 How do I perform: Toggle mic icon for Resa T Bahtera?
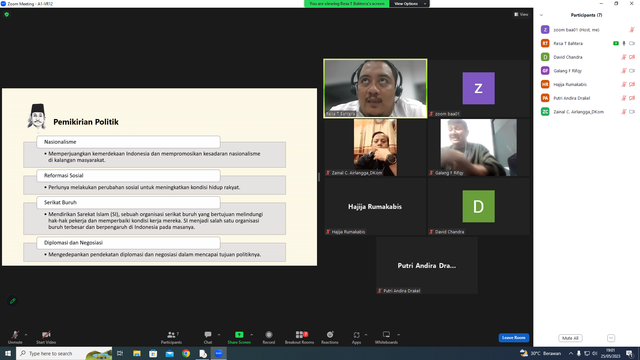tap(624, 43)
